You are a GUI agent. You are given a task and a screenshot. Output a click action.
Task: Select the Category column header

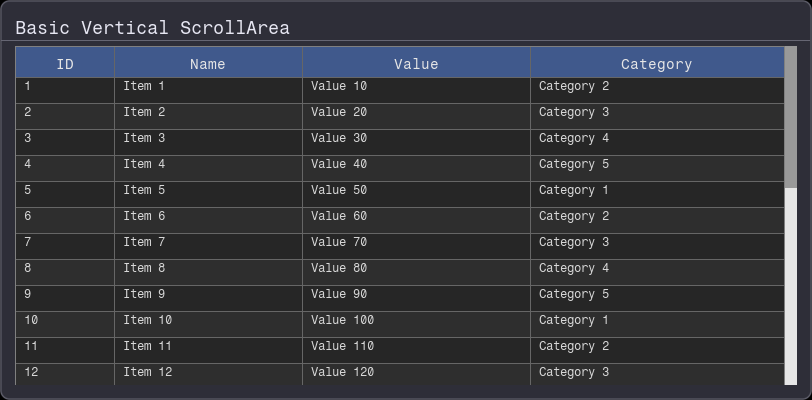(x=656, y=64)
